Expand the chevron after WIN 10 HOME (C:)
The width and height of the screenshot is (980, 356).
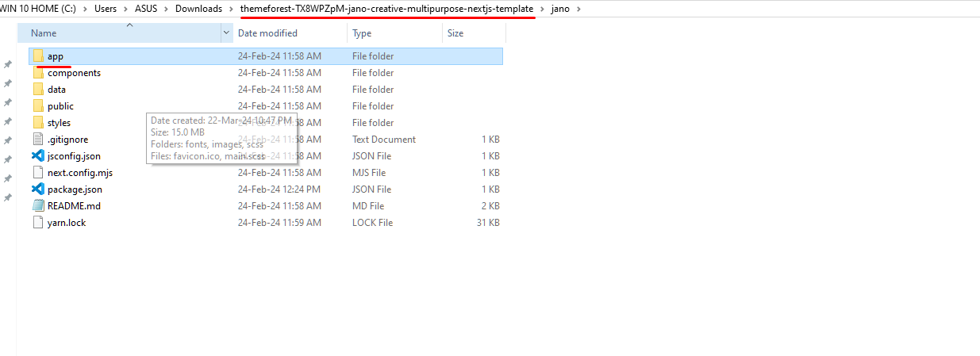[x=85, y=9]
